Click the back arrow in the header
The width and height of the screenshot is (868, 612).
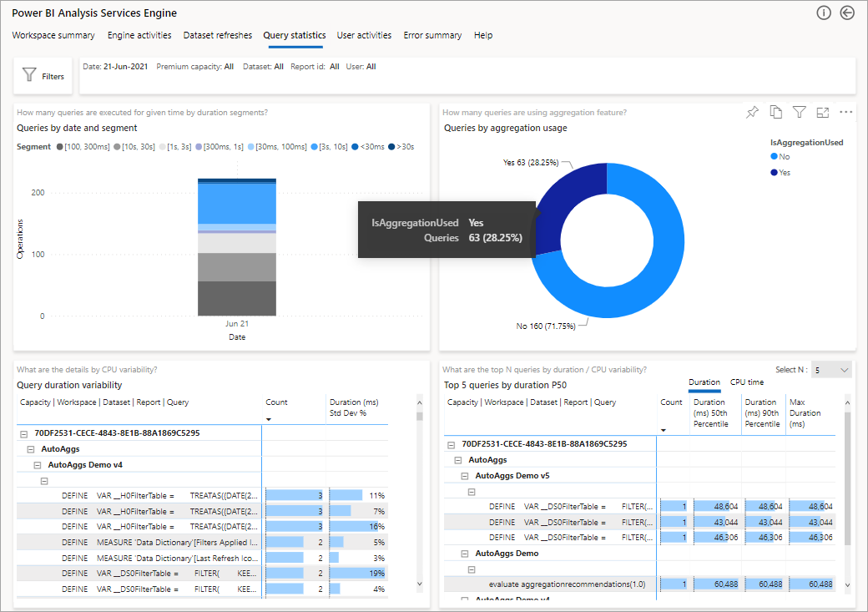pyautogui.click(x=847, y=13)
